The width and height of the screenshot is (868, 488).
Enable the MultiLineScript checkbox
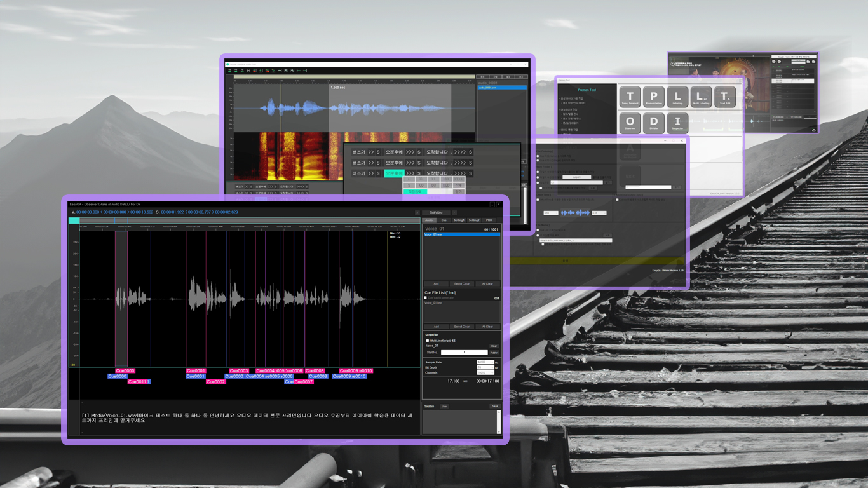(428, 341)
